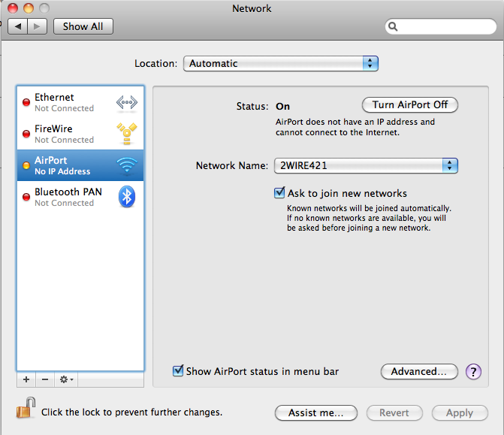Toggle Ask to join new networks checkbox
Image resolution: width=504 pixels, height=435 pixels.
pyautogui.click(x=279, y=193)
